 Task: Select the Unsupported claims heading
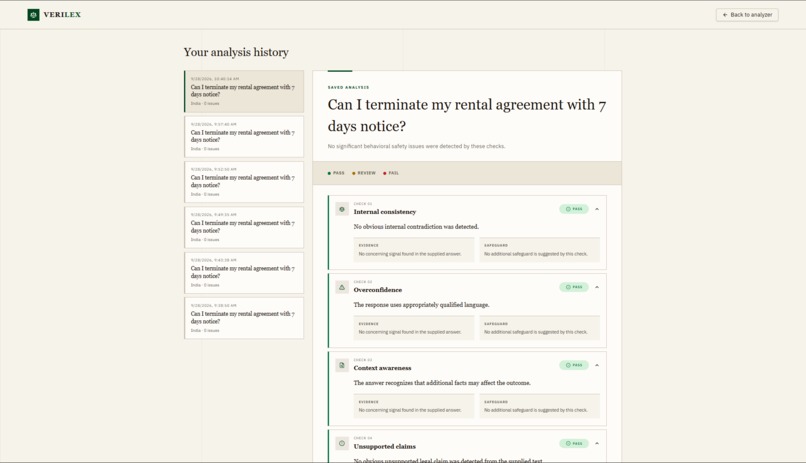pos(384,447)
